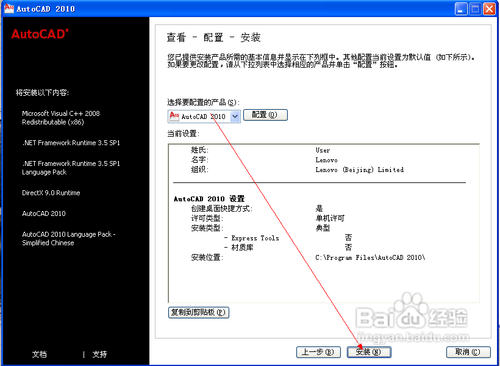
Task: Select 'Microsoft Visual C++ 2008 Redistributable' text
Action: coord(61,118)
